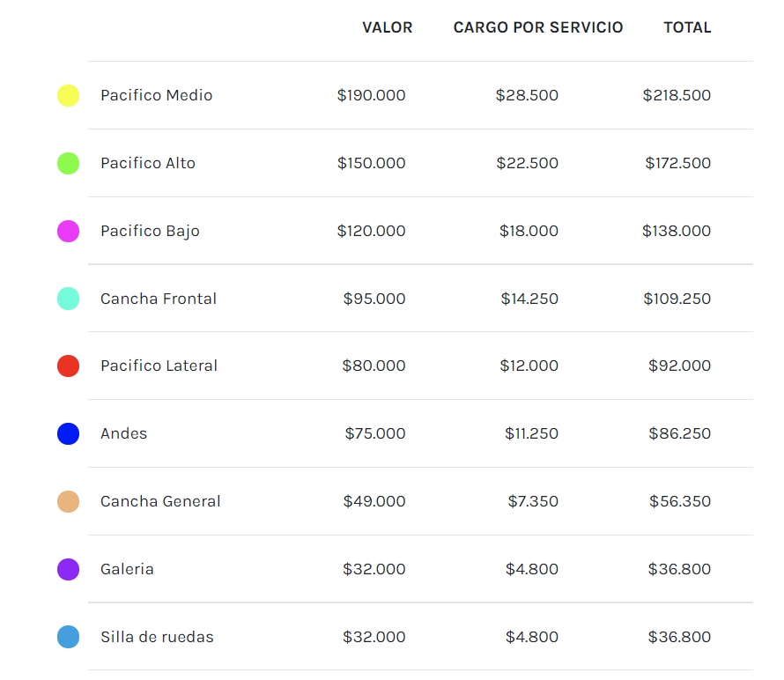Click the tan Cancha General color dot
Viewport: 784px width, 680px height.
pyautogui.click(x=68, y=501)
